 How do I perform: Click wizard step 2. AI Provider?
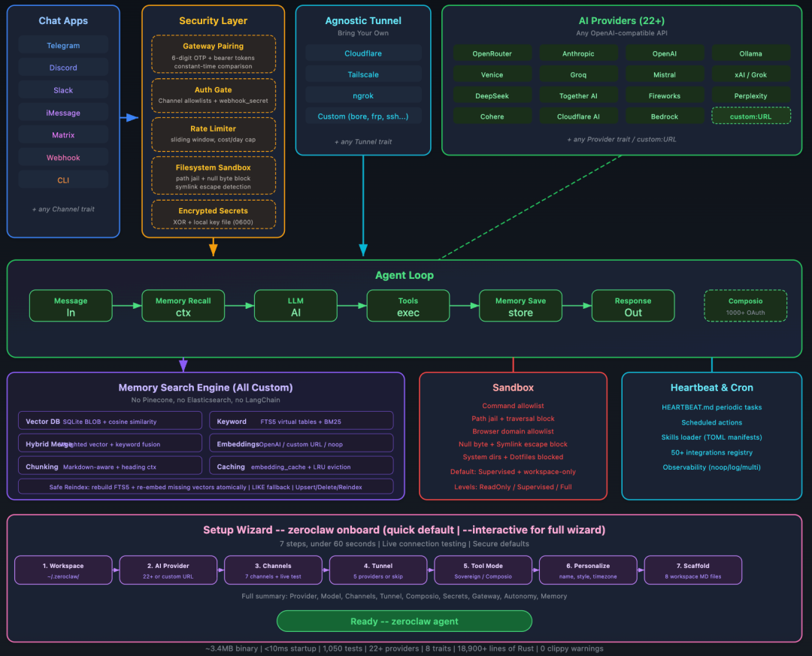coord(168,570)
